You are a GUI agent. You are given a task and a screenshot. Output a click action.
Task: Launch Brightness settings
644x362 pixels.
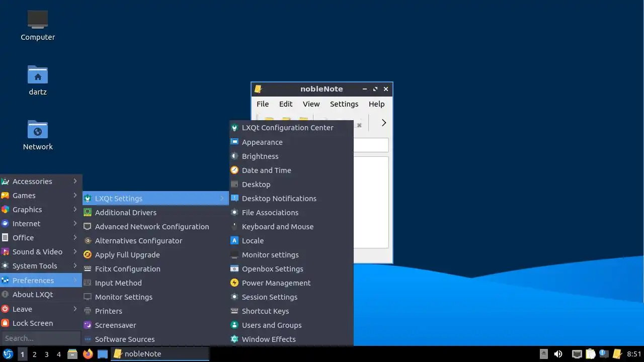tap(291, 156)
